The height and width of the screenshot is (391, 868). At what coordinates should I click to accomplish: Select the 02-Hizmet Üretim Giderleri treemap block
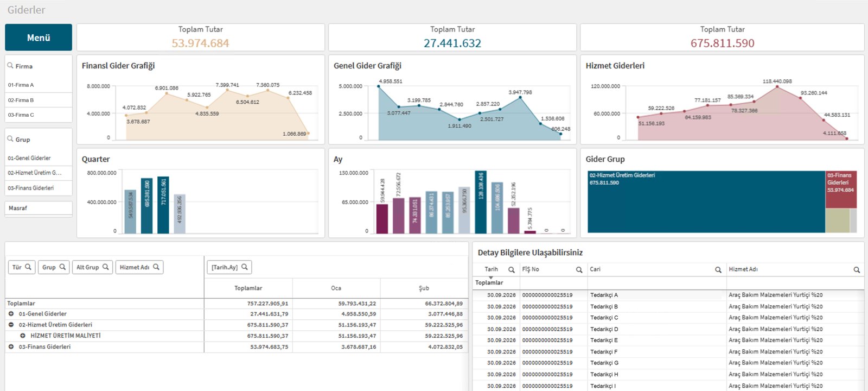coord(706,202)
